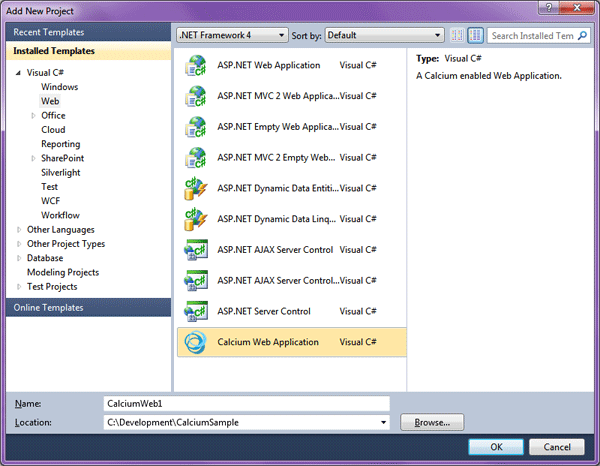Select Modeling Projects in the tree
The height and width of the screenshot is (466, 600).
pos(63,272)
